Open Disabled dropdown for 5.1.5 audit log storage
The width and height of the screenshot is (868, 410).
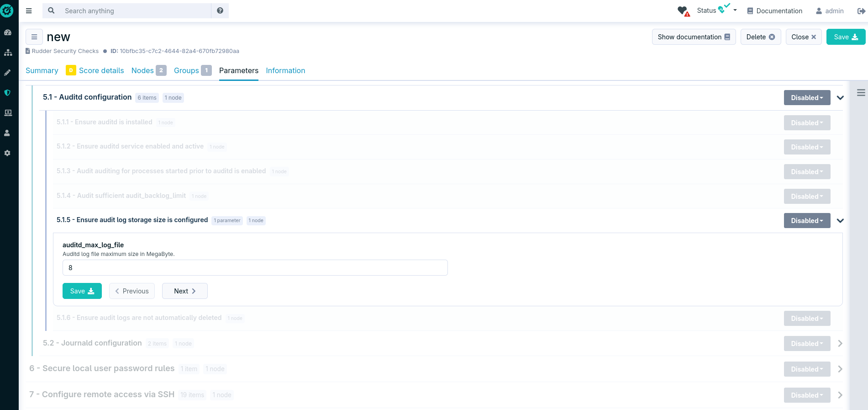pyautogui.click(x=807, y=221)
